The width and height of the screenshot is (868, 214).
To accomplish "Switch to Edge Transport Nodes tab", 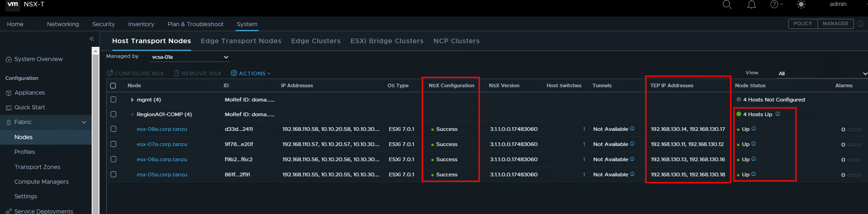I will coord(241,41).
